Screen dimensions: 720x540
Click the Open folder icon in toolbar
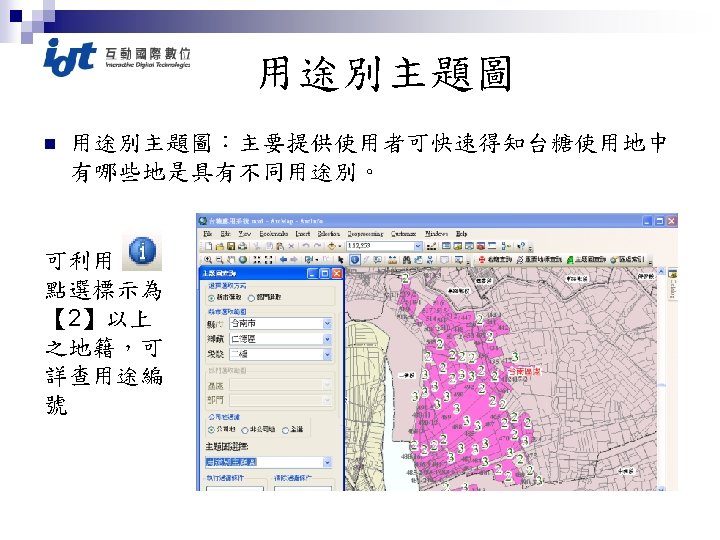coord(220,246)
